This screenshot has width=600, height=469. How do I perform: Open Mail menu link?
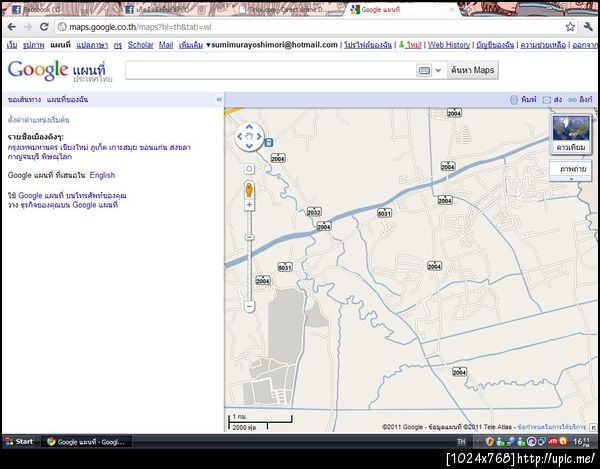click(166, 45)
